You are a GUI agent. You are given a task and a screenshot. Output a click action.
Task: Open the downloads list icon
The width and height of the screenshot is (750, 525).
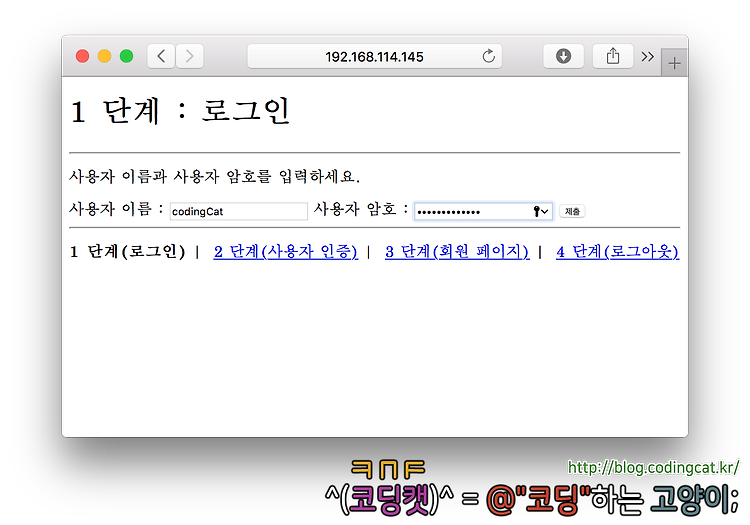563,56
